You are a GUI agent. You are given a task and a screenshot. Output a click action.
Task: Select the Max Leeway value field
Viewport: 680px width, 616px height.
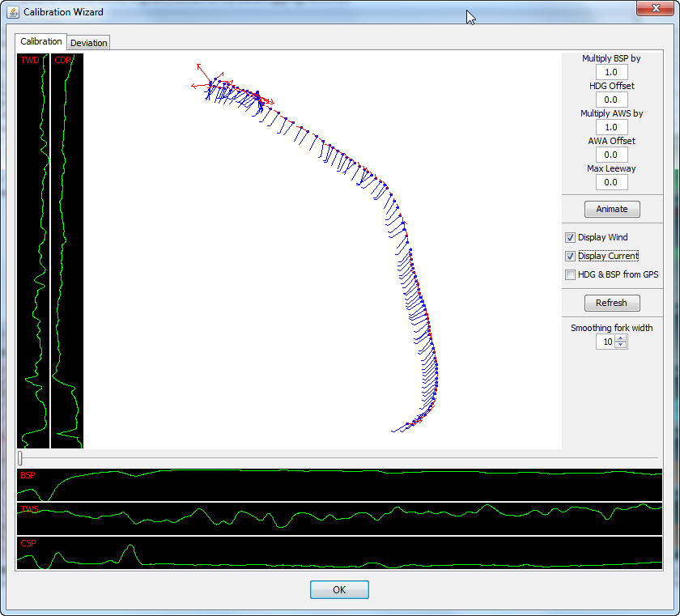[611, 182]
